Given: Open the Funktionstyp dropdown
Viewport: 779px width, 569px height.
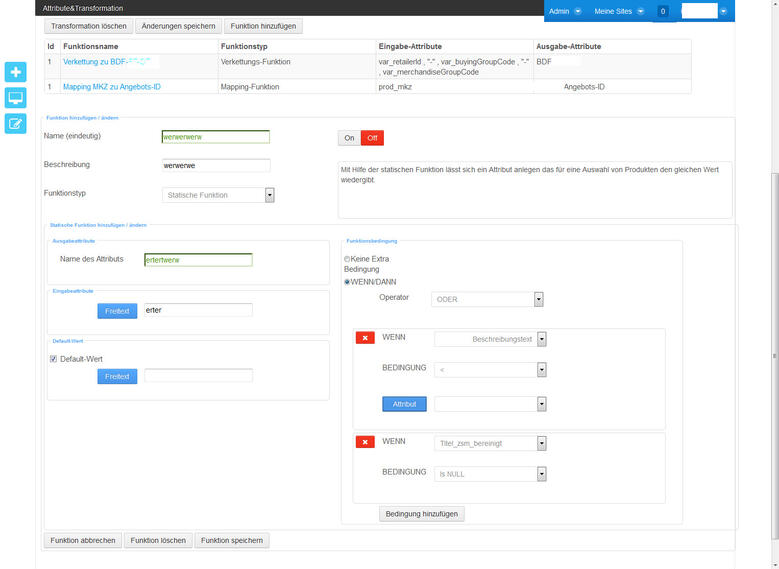Looking at the screenshot, I should pos(270,195).
